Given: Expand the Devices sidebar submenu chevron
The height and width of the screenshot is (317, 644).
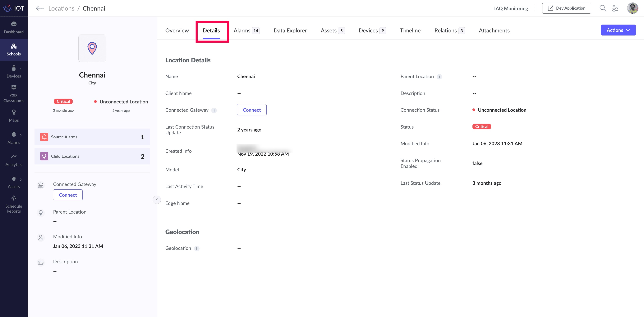Looking at the screenshot, I should click(x=21, y=69).
